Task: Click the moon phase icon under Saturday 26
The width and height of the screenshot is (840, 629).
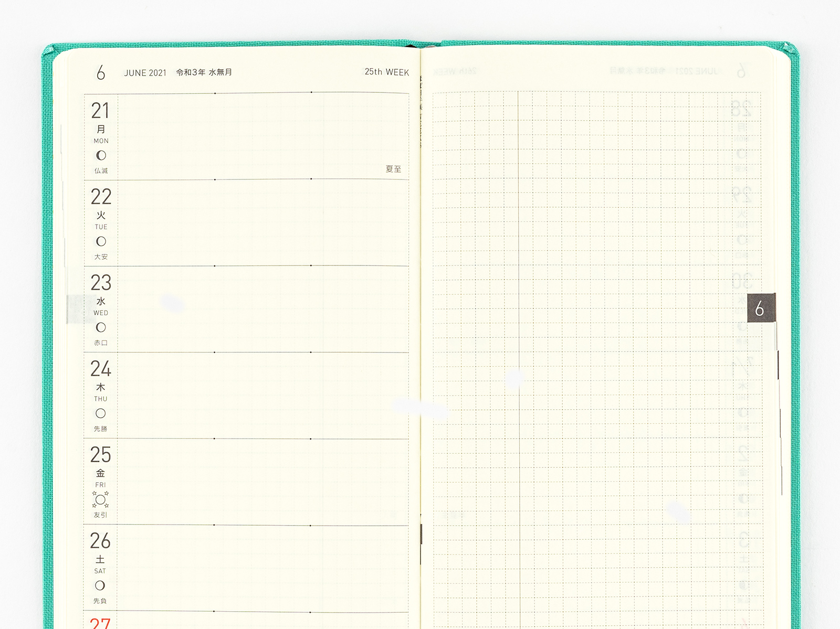Action: point(100,585)
